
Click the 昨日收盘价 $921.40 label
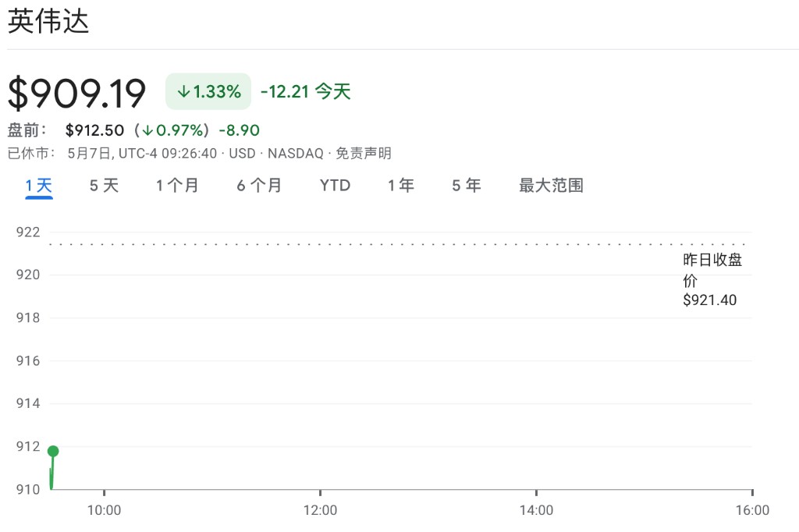pos(711,280)
